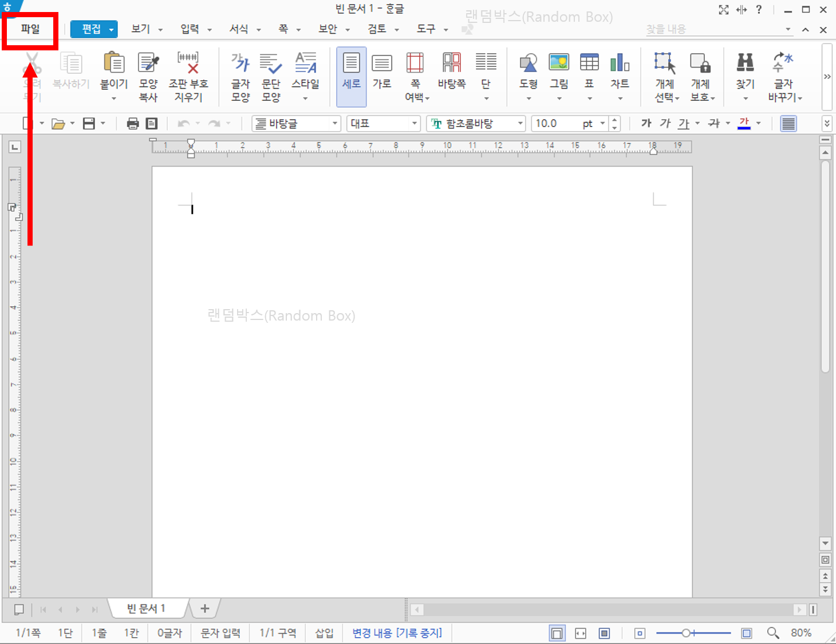
Task: Open the 서식 menu
Action: click(245, 29)
